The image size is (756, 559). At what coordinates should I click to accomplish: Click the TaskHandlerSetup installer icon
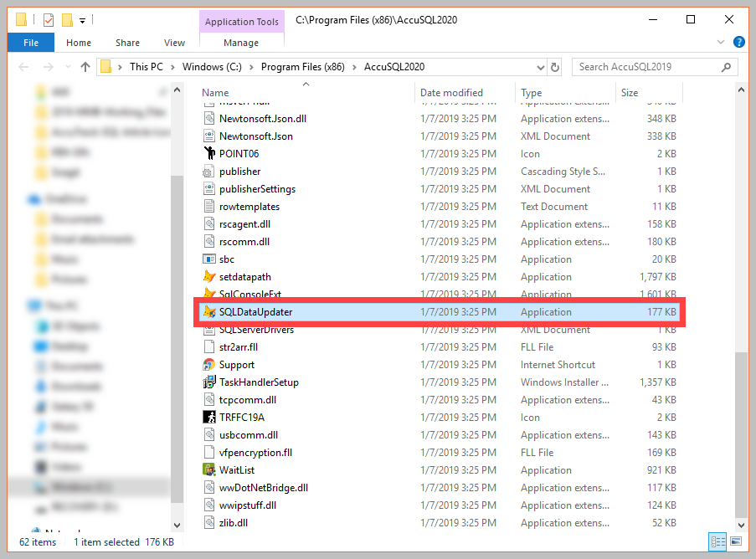tap(209, 382)
